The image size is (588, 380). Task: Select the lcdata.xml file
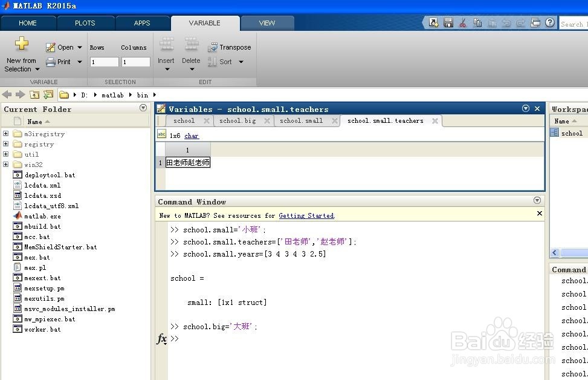pyautogui.click(x=42, y=185)
